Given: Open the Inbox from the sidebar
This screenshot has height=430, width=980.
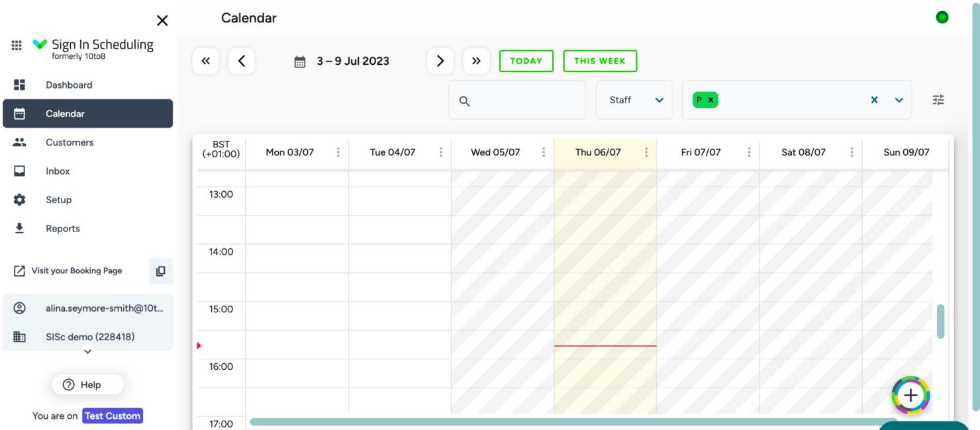Looking at the screenshot, I should tap(57, 171).
